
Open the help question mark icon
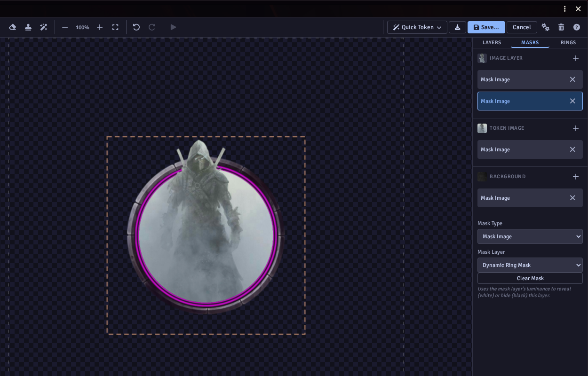pyautogui.click(x=577, y=27)
